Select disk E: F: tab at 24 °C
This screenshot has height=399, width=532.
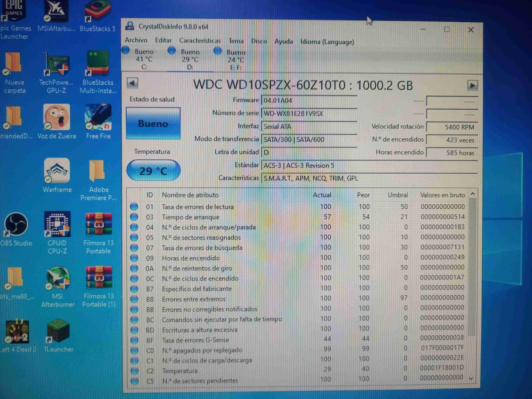coord(236,60)
